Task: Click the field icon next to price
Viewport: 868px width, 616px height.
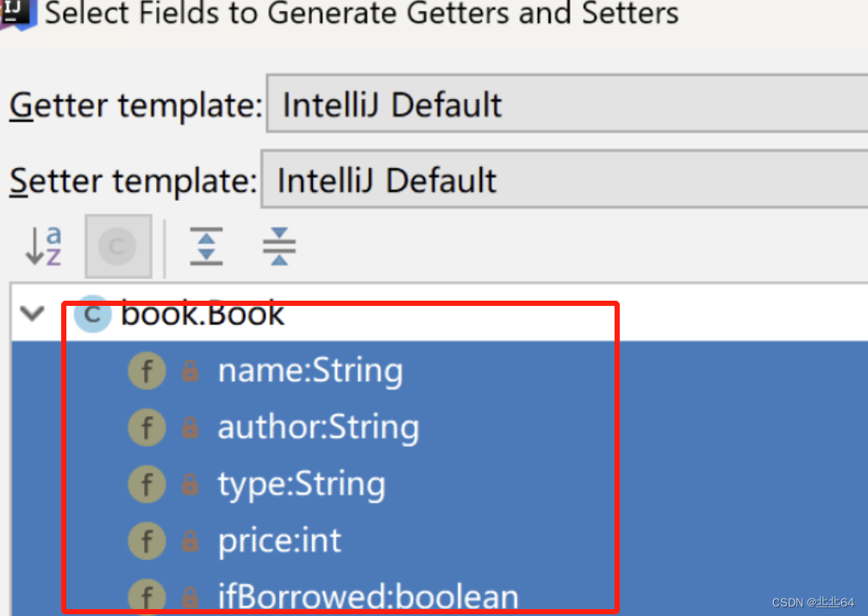Action: click(147, 541)
